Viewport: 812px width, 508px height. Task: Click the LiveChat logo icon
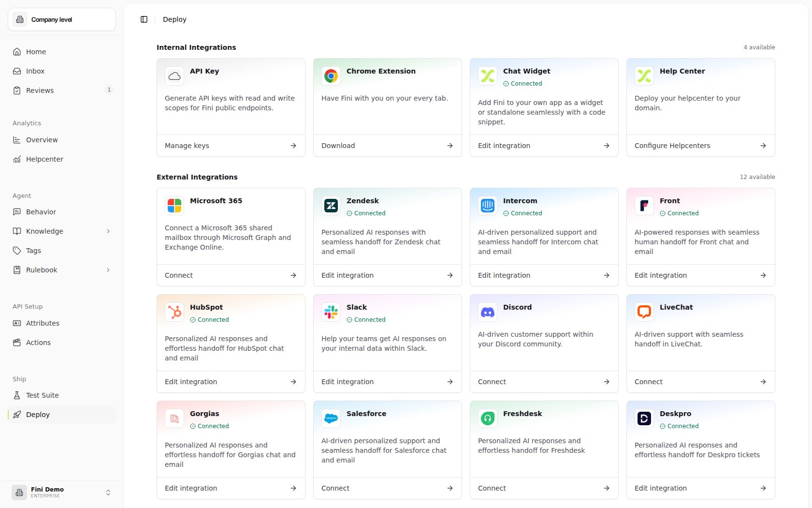[644, 312]
